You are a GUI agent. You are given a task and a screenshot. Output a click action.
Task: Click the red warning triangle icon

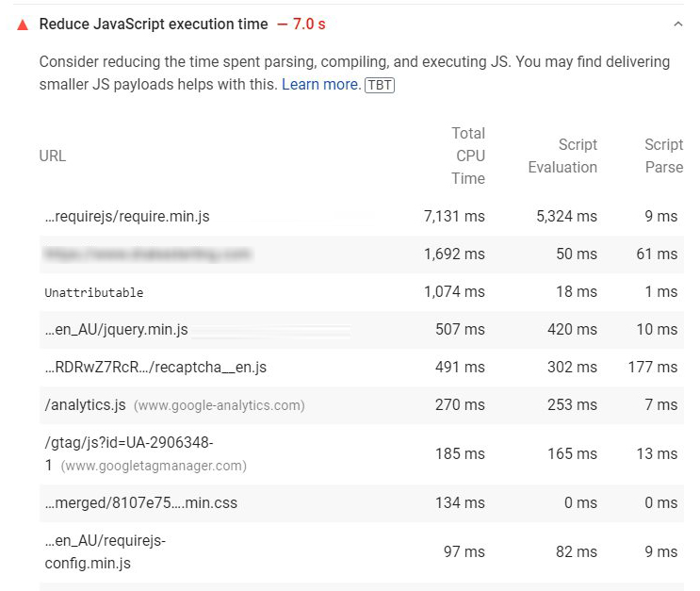click(x=23, y=25)
